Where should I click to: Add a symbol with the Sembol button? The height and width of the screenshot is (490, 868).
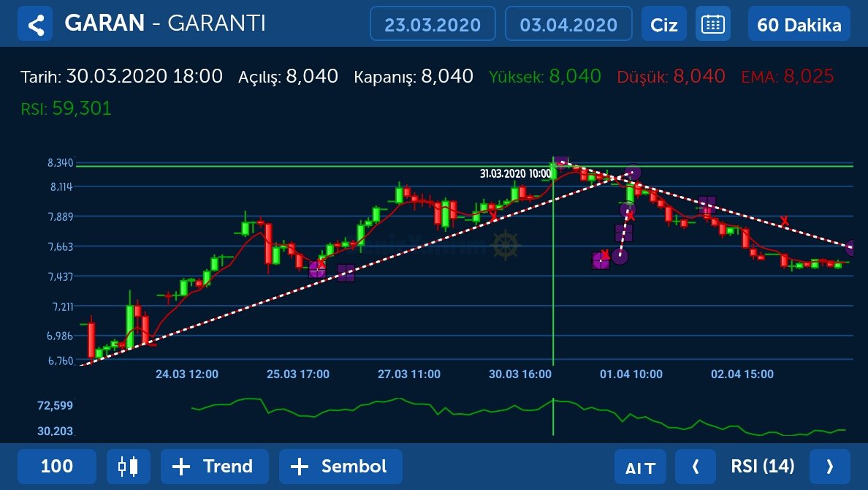coord(340,466)
